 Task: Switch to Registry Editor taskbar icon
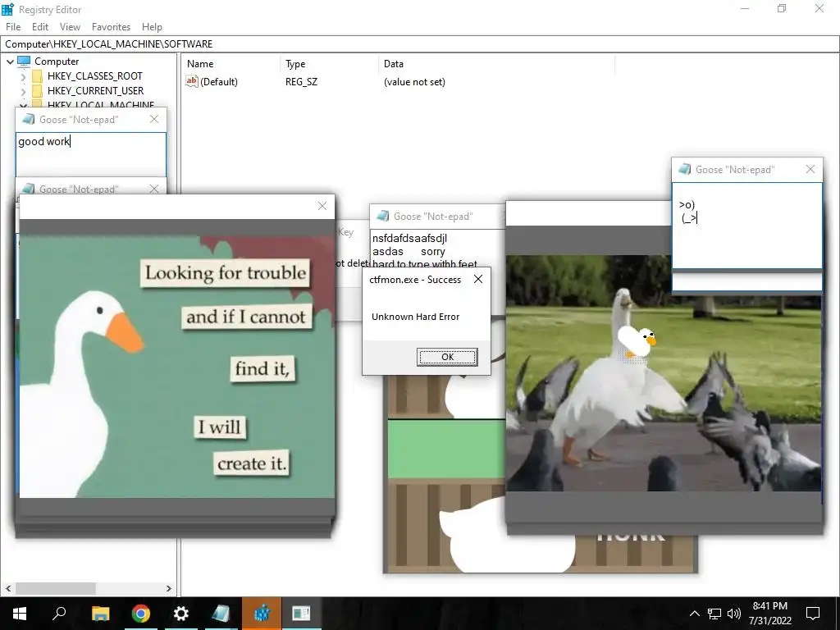click(x=262, y=614)
